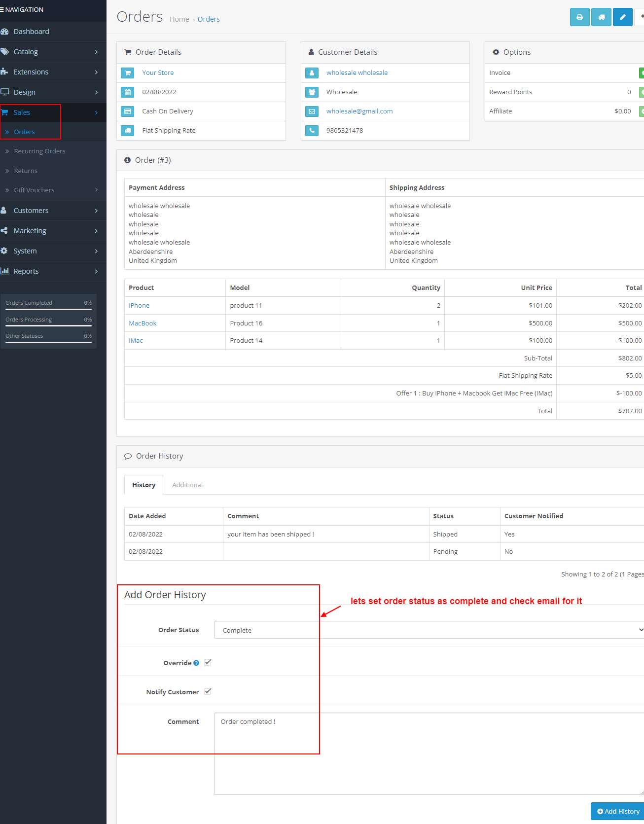Click the shipping list truck icon button
The image size is (644, 824).
[x=601, y=17]
